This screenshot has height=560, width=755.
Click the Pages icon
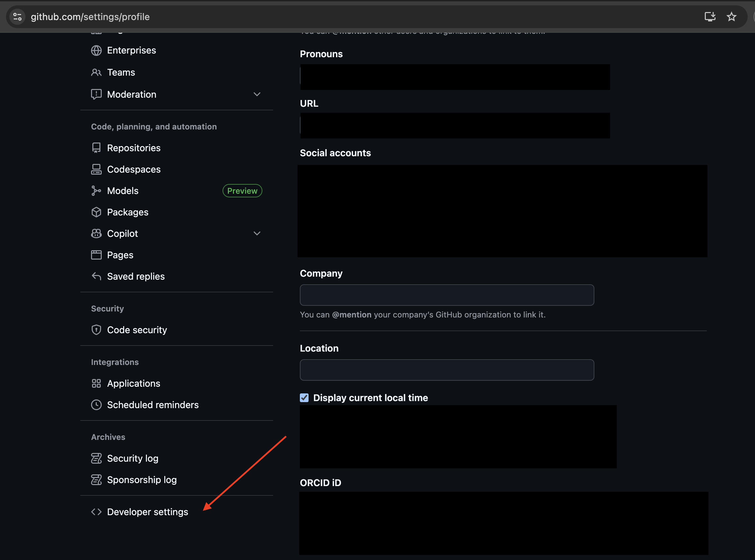97,255
